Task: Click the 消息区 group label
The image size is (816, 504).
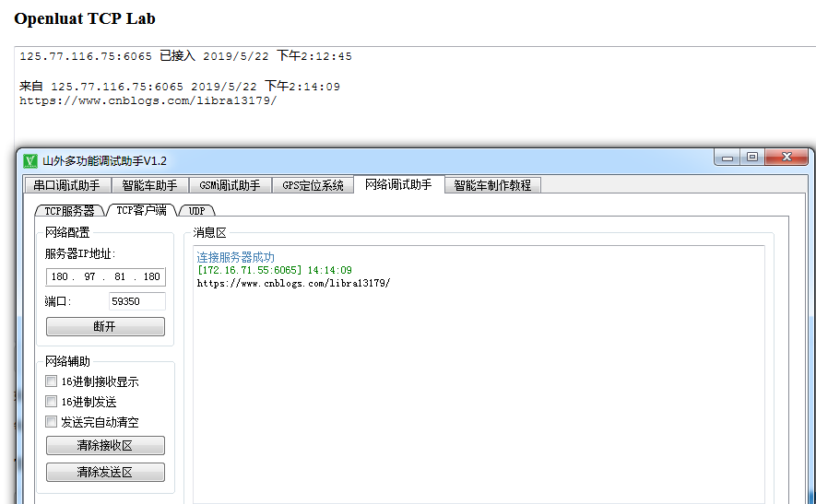Action: (209, 233)
